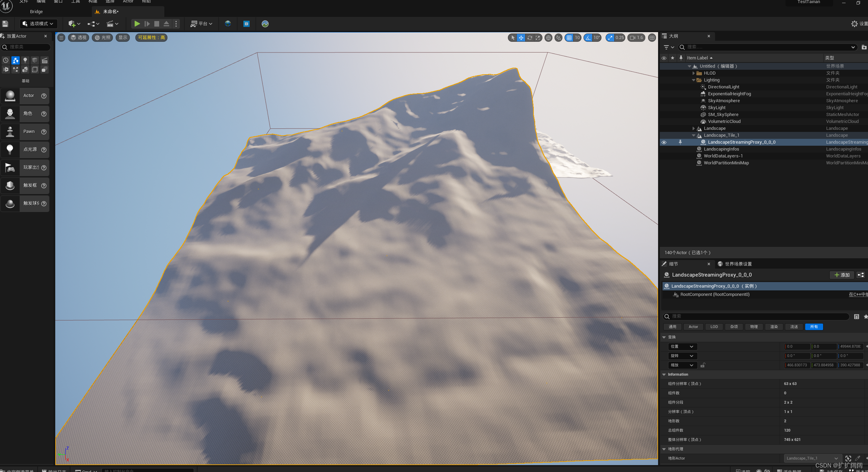The image size is (868, 472).
Task: Collapse the Lighting folder
Action: click(x=693, y=80)
